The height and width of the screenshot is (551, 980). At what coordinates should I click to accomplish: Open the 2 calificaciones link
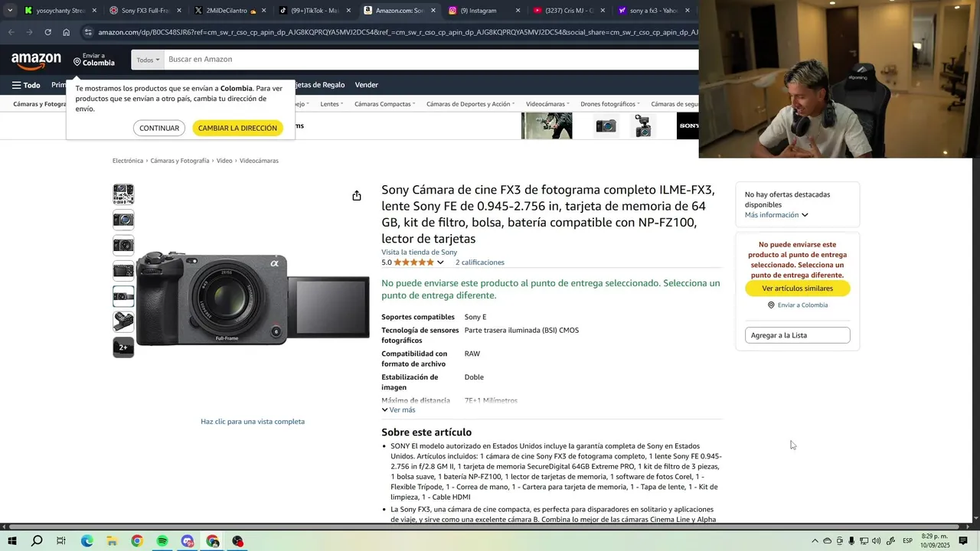[x=480, y=262]
